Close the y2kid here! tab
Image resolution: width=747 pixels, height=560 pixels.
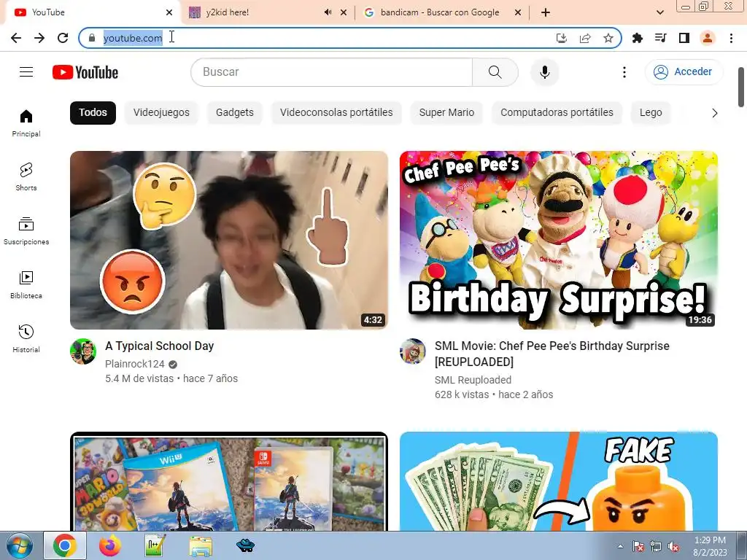pyautogui.click(x=344, y=12)
